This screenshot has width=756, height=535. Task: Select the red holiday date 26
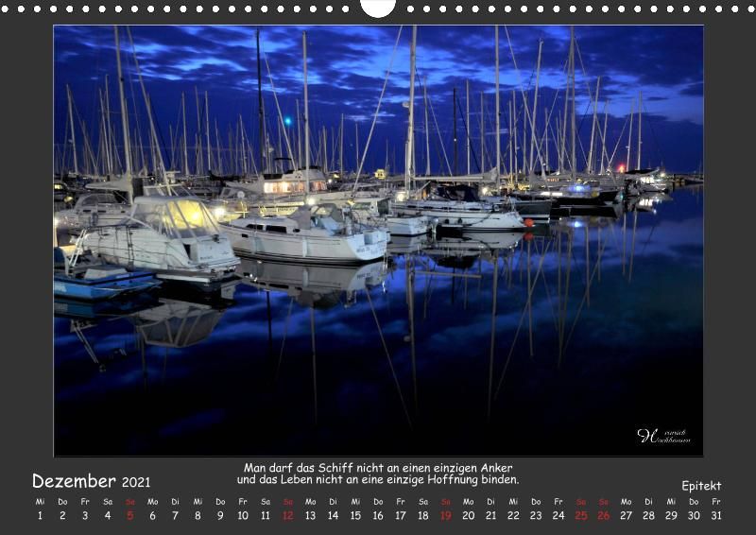coord(604,515)
